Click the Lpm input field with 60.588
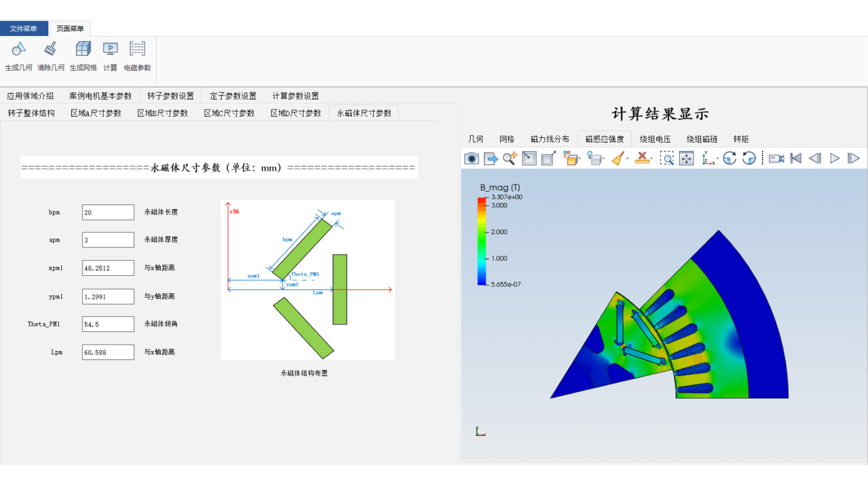 (x=108, y=352)
